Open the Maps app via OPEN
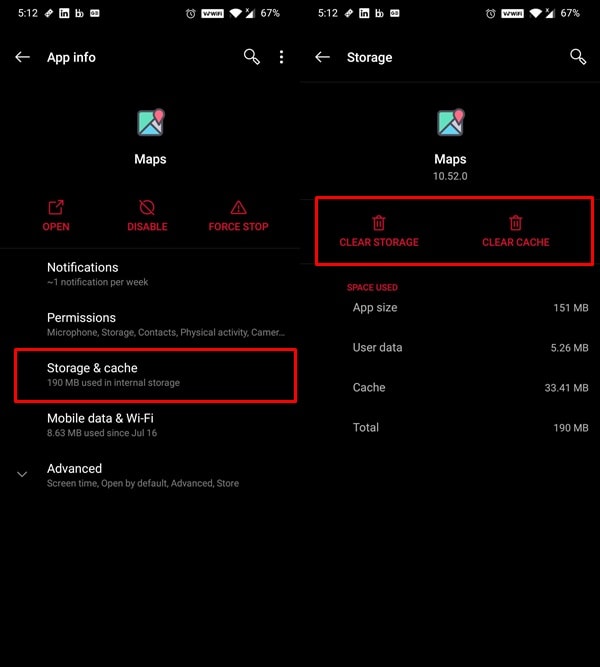Screen dimensions: 600x667 (56, 216)
